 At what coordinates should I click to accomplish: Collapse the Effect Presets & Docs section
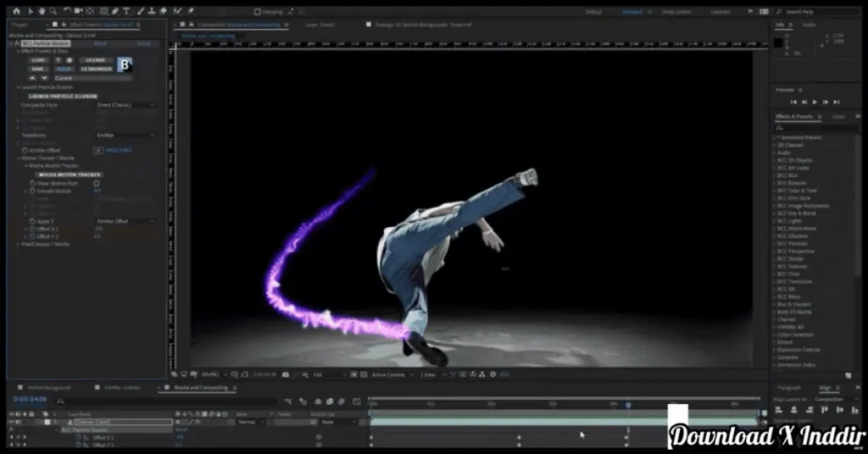click(19, 52)
